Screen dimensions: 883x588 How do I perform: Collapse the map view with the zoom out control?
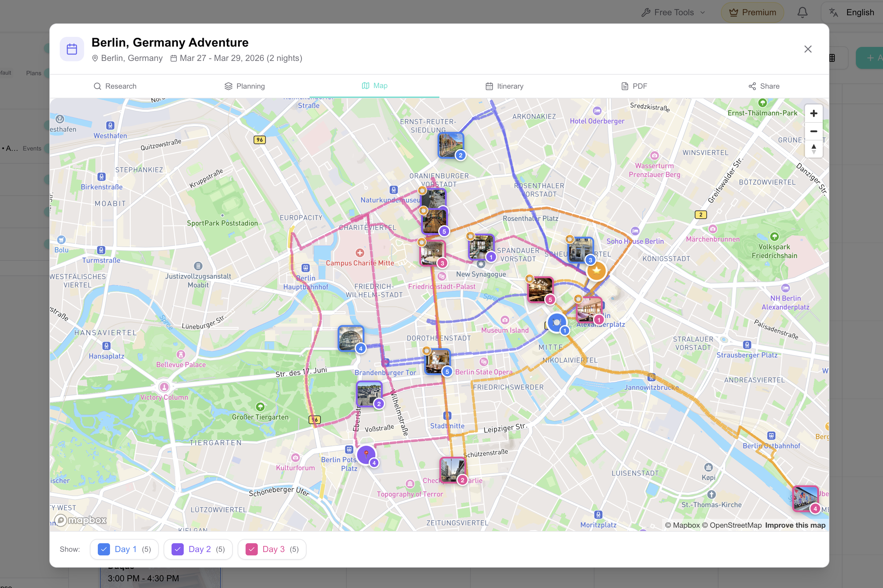[x=814, y=131]
